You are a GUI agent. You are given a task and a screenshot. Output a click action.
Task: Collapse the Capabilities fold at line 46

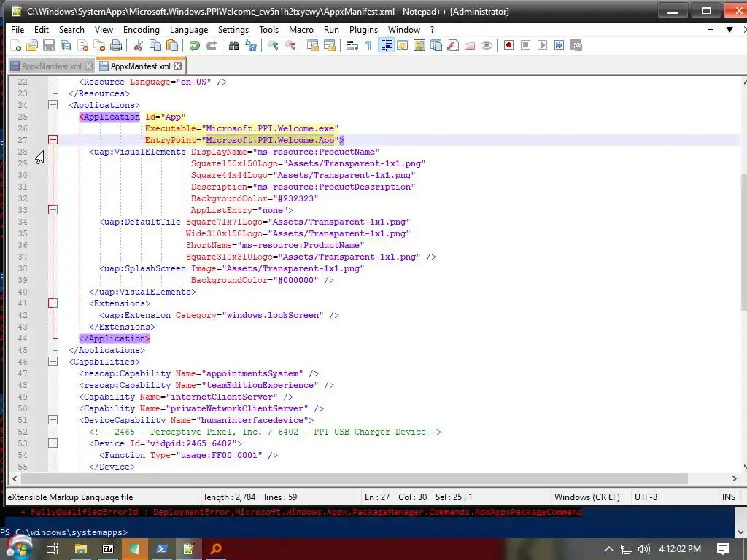click(x=53, y=362)
